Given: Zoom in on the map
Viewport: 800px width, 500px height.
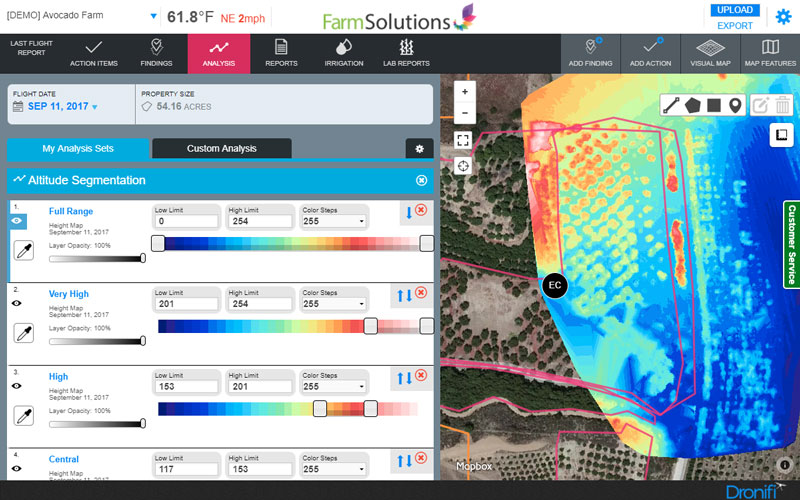Looking at the screenshot, I should [x=463, y=90].
